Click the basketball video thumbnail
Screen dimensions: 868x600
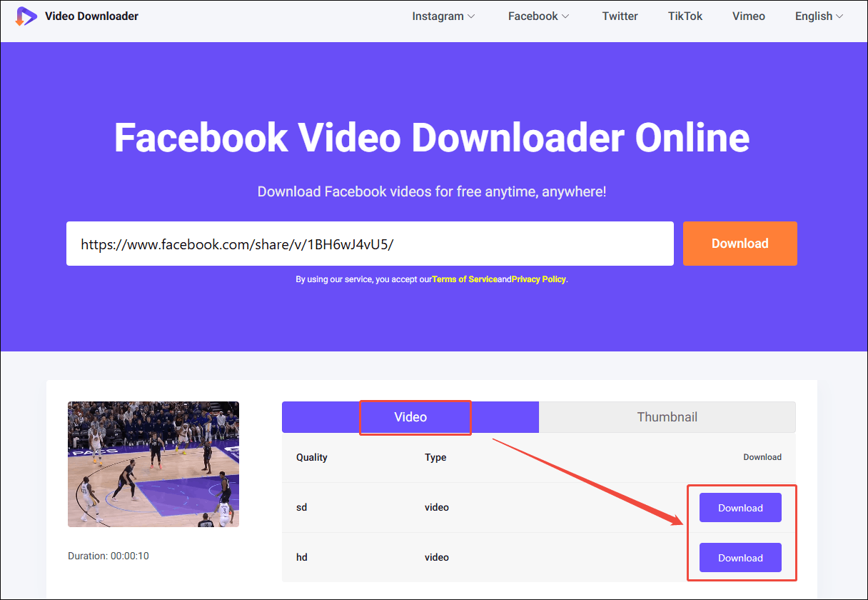point(153,464)
